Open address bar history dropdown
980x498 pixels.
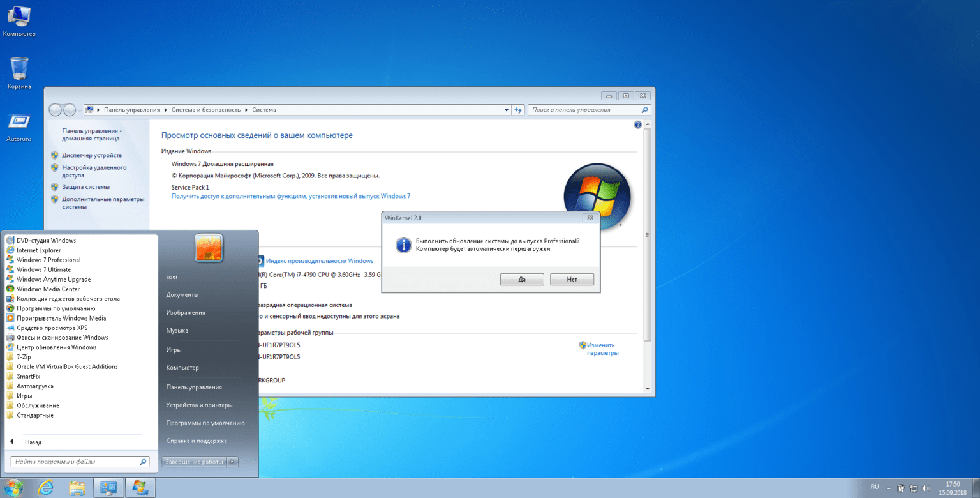pos(507,110)
